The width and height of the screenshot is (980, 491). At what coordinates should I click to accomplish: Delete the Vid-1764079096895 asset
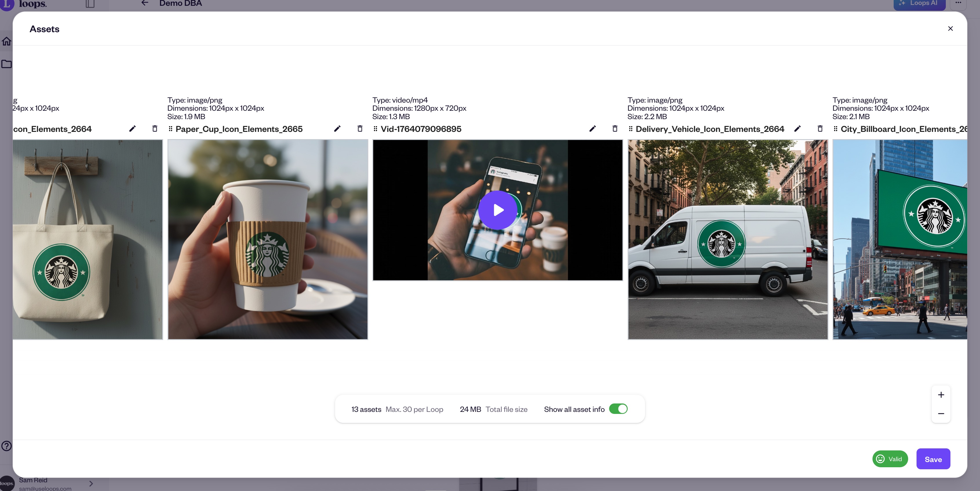tap(615, 129)
